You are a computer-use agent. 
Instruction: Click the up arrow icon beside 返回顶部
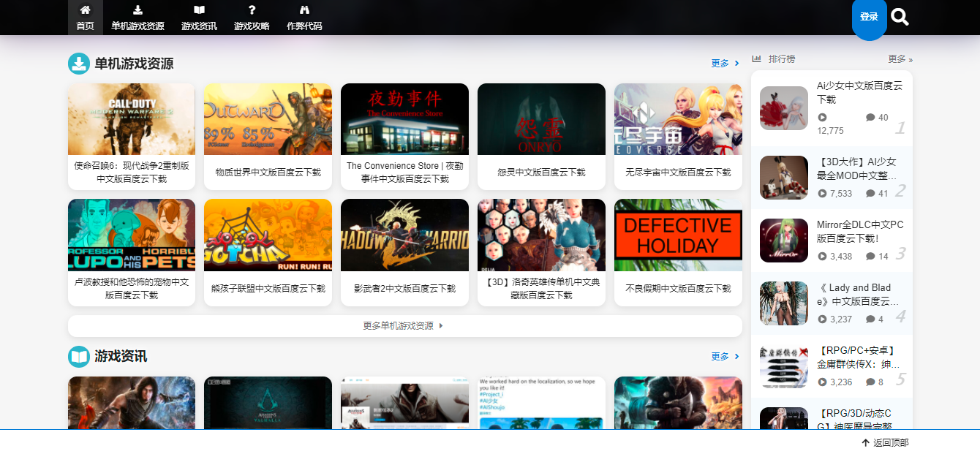coord(865,442)
